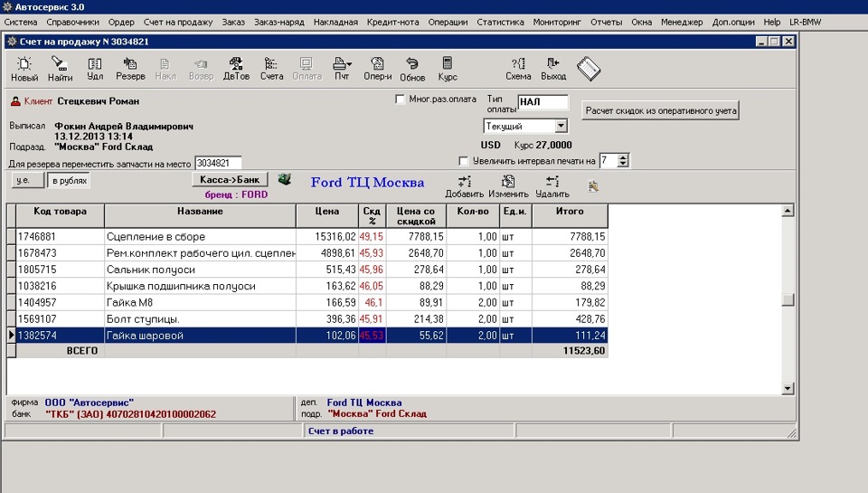Click Расчет скидок из оперативного учета button

click(660, 110)
